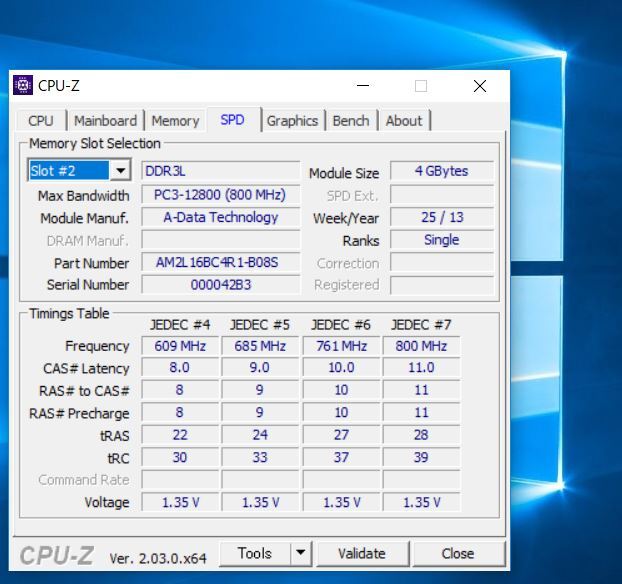Click the Part Number field AM2L16BC4R1-B08S
This screenshot has width=622, height=584.
point(220,263)
